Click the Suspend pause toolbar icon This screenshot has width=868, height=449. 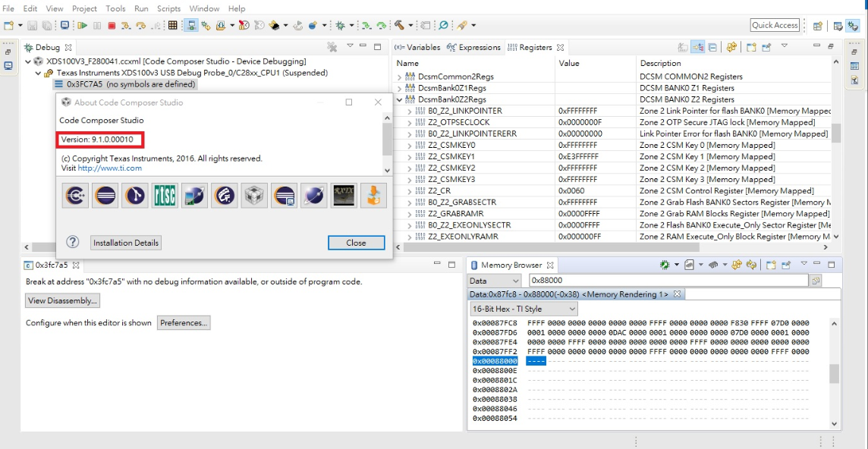tap(97, 26)
